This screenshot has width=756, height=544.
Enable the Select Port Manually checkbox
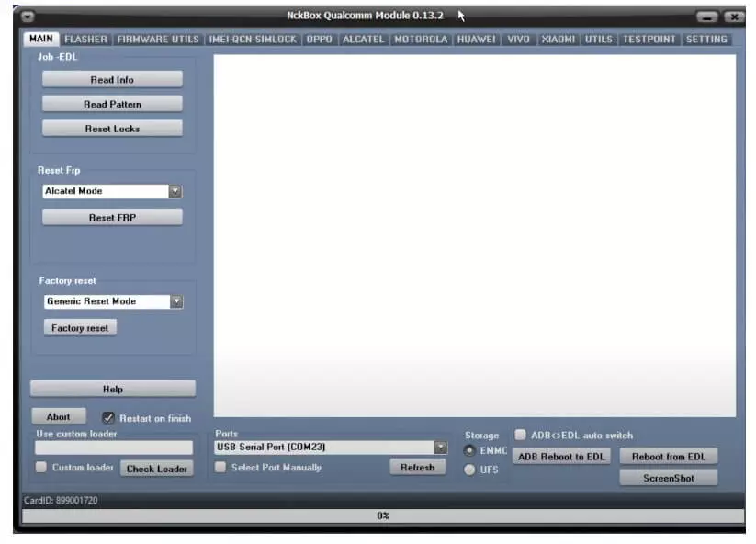click(220, 467)
